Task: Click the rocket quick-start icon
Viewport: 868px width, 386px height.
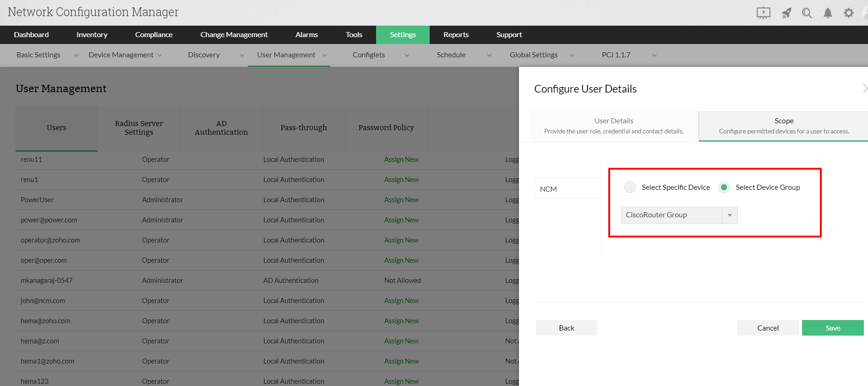Action: coord(786,13)
